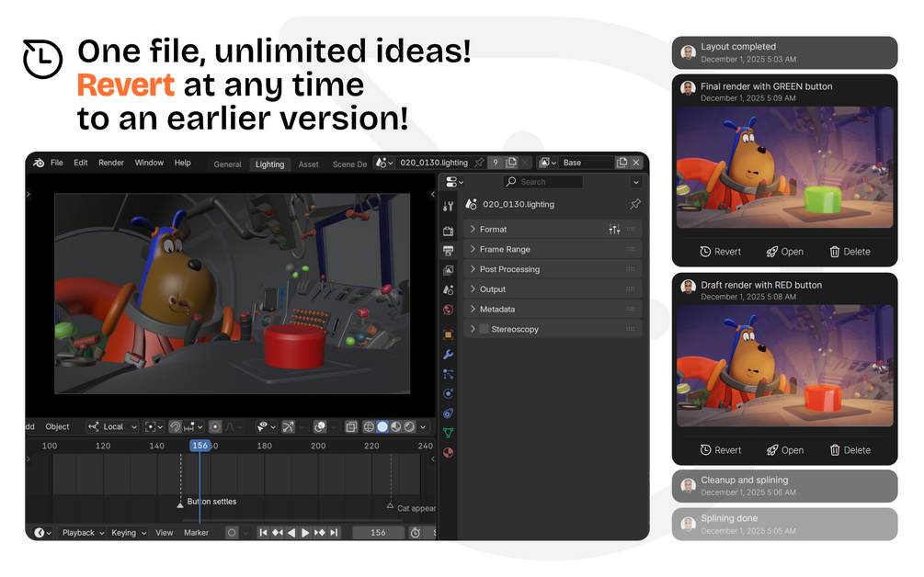Viewport: 924px width, 577px height.
Task: Open the Modifiers wrench tab
Action: (449, 355)
